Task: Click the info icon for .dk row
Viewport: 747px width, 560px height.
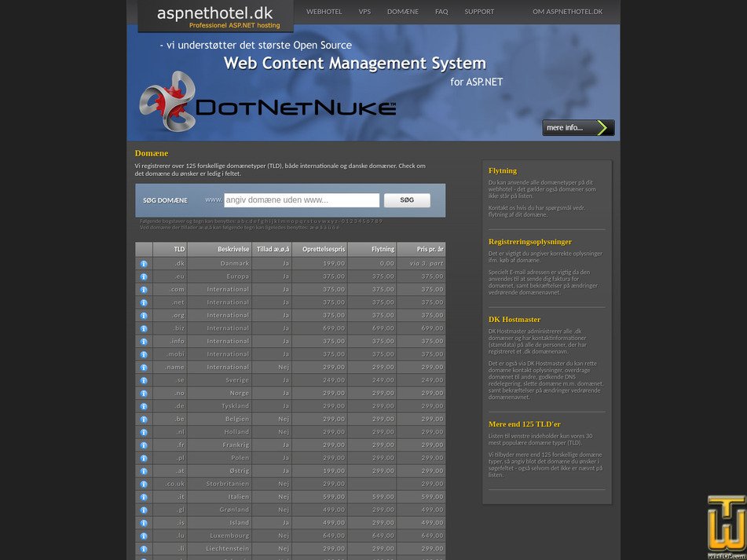Action: [144, 263]
